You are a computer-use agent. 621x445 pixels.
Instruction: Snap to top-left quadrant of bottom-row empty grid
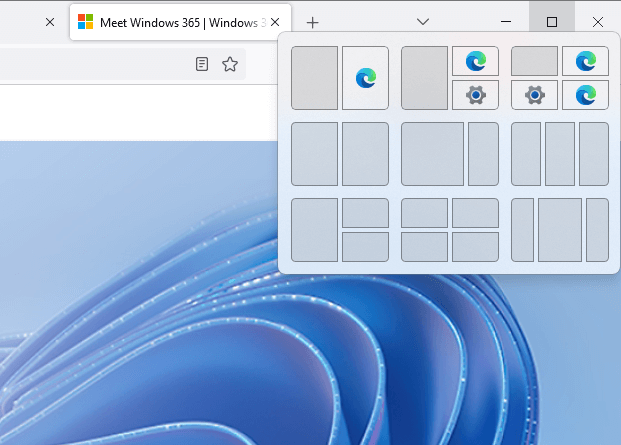click(x=425, y=213)
